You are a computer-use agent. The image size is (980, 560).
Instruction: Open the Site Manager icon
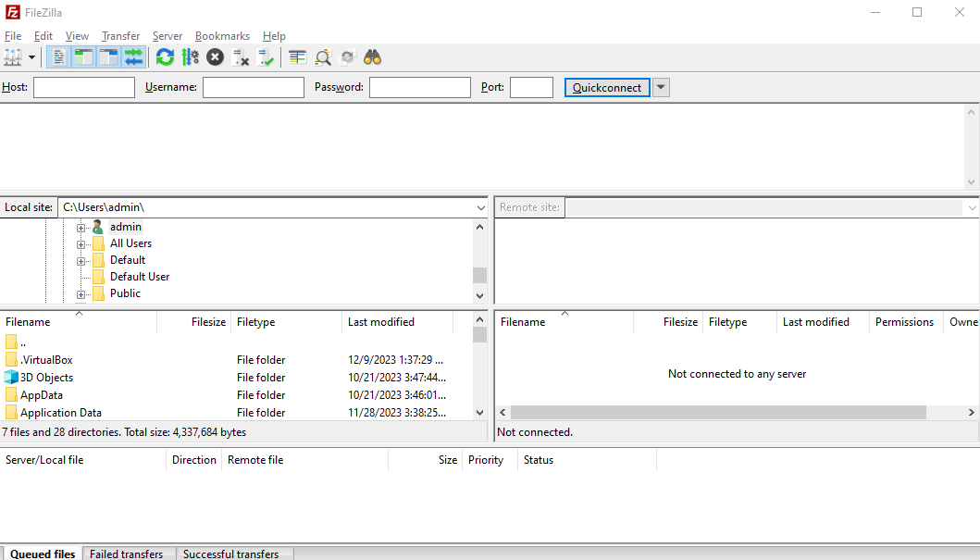pyautogui.click(x=13, y=57)
